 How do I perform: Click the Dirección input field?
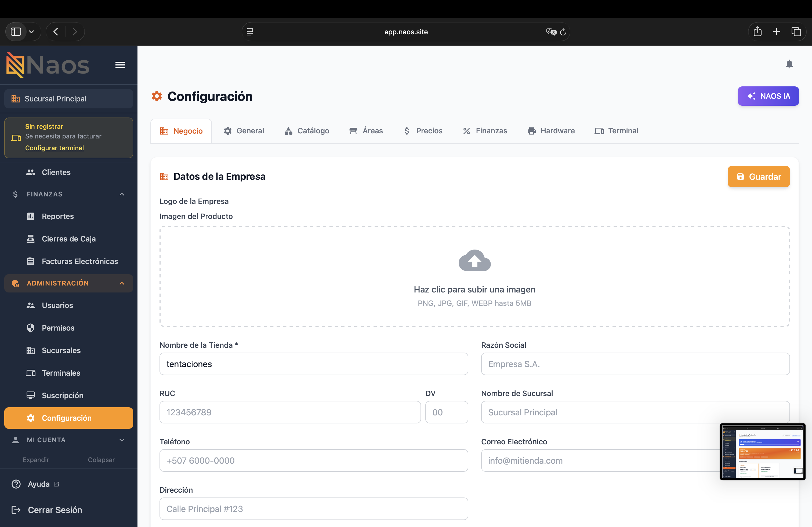314,508
